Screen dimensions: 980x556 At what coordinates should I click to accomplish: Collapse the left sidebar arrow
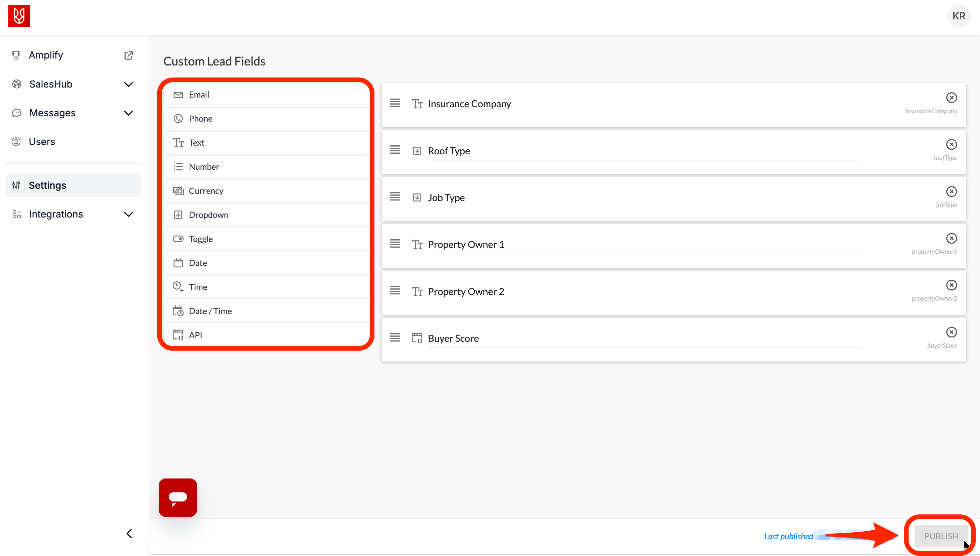point(129,534)
